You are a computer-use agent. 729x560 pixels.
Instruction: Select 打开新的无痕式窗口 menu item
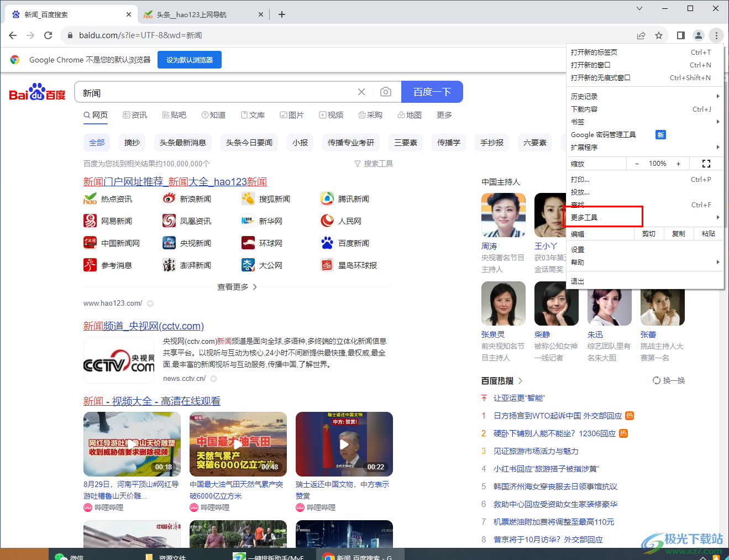[645, 77]
